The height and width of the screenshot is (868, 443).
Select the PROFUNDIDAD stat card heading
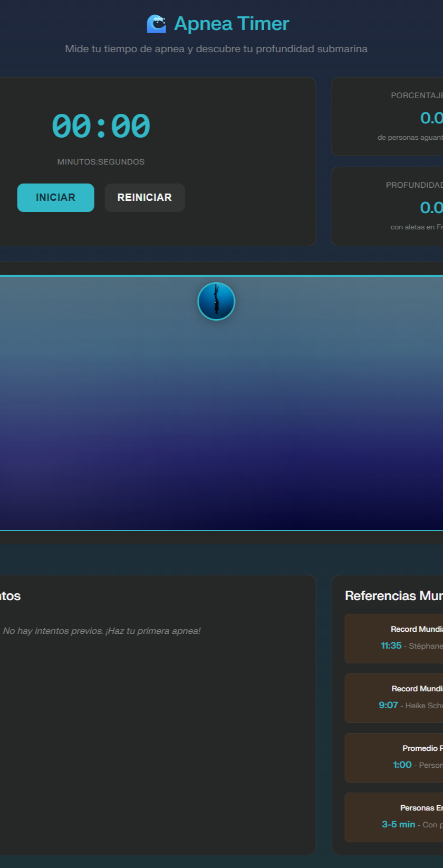[415, 185]
